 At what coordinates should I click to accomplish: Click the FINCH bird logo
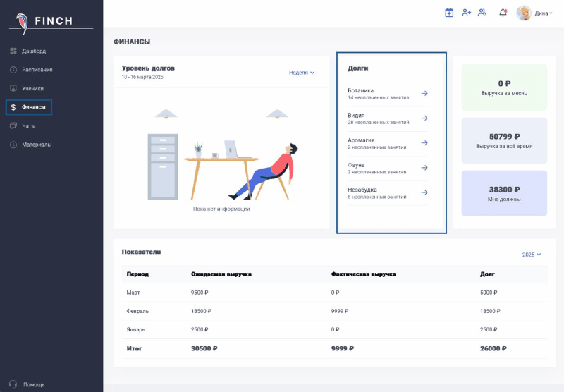(23, 21)
